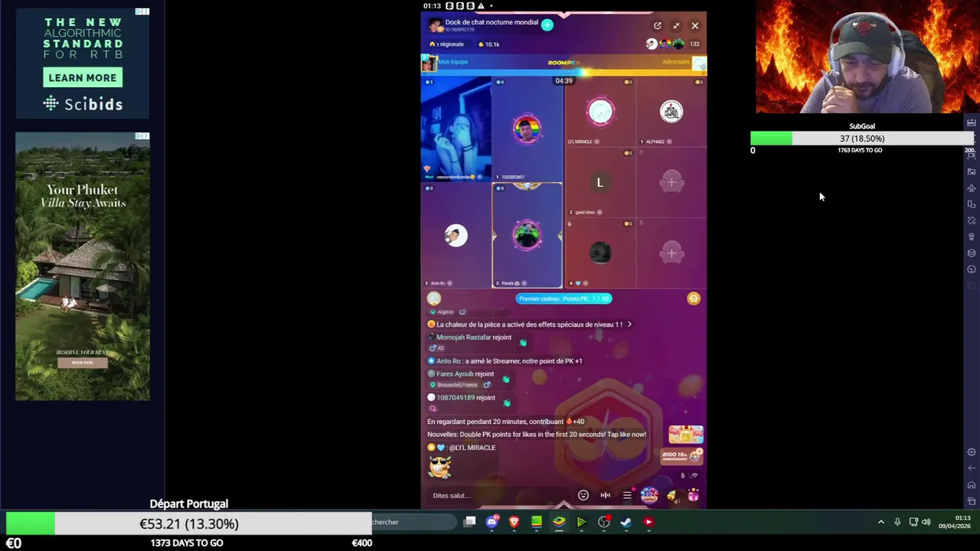Open the gift box icon
This screenshot has height=551, width=980.
coord(693,496)
